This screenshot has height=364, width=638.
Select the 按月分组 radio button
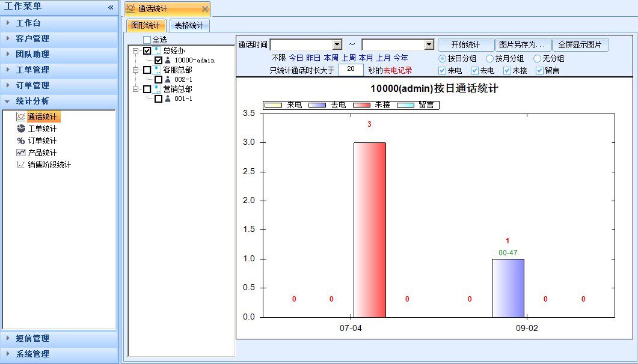(489, 59)
